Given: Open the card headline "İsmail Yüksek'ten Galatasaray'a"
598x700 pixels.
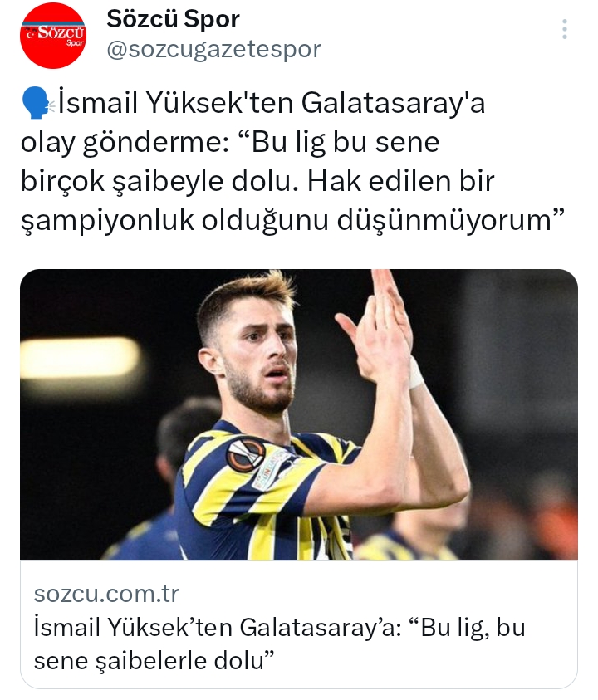Looking at the screenshot, I should point(215,627).
